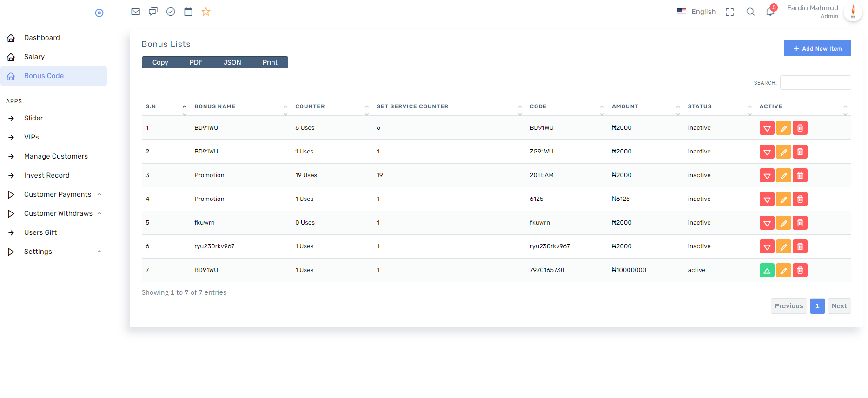Delete the 20TEAM bonus code row
The width and height of the screenshot is (868, 398).
pyautogui.click(x=800, y=175)
